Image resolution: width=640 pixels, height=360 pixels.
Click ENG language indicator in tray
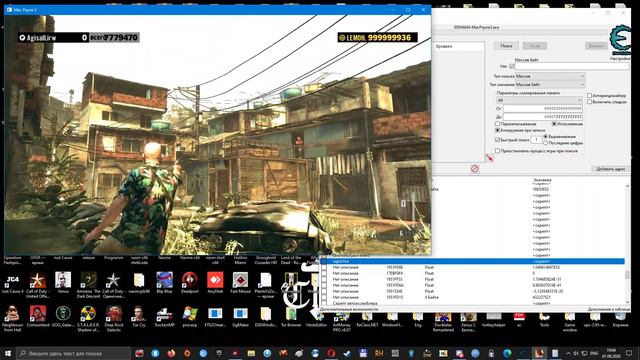[x=594, y=353]
